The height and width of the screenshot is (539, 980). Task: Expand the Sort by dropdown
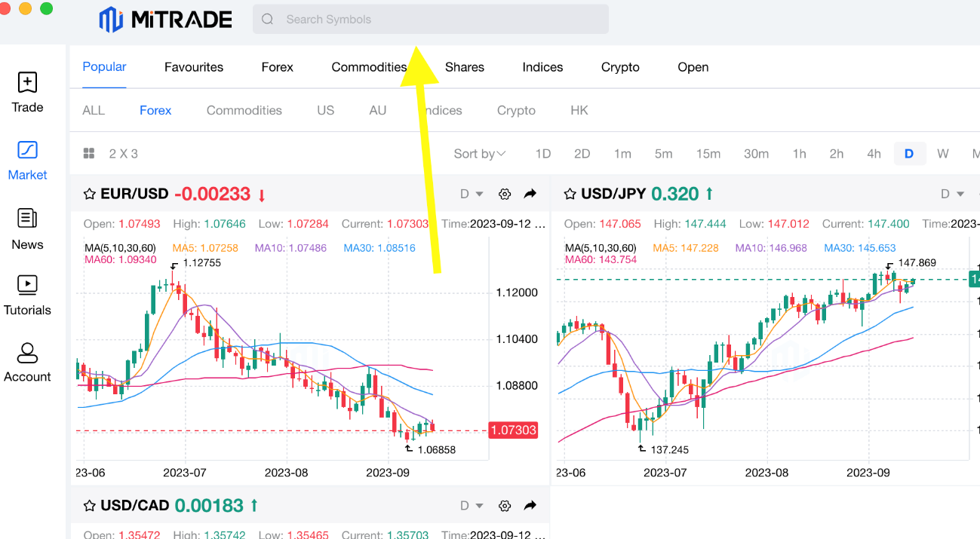tap(479, 154)
